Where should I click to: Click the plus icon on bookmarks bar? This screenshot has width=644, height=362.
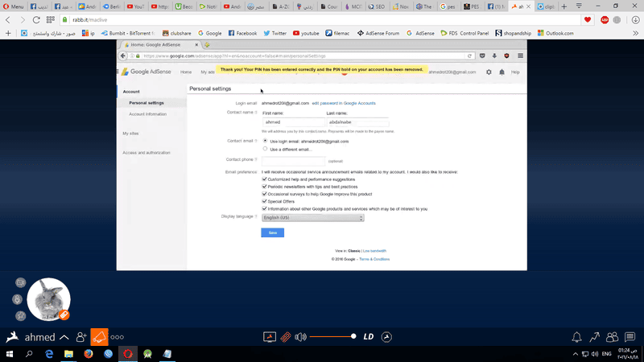pos(8,33)
